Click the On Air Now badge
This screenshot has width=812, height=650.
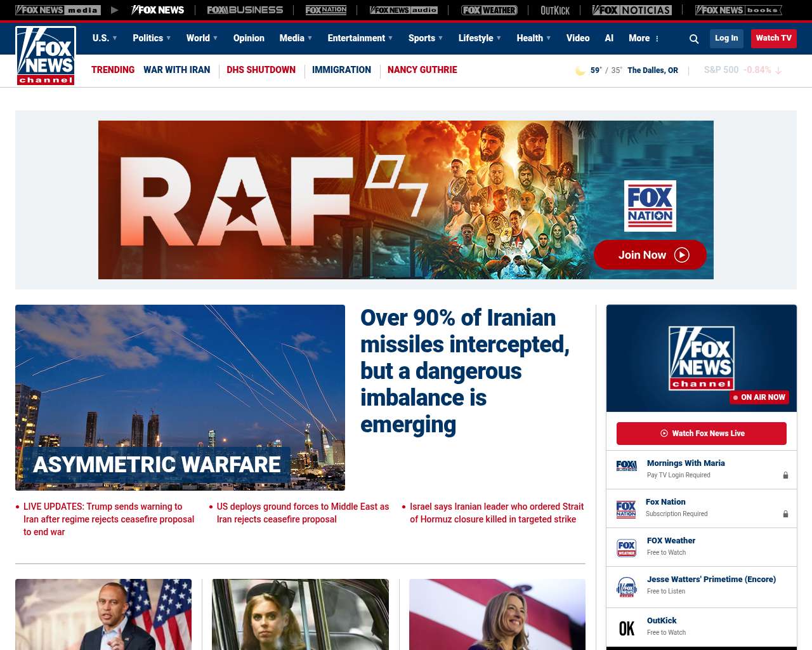[759, 397]
